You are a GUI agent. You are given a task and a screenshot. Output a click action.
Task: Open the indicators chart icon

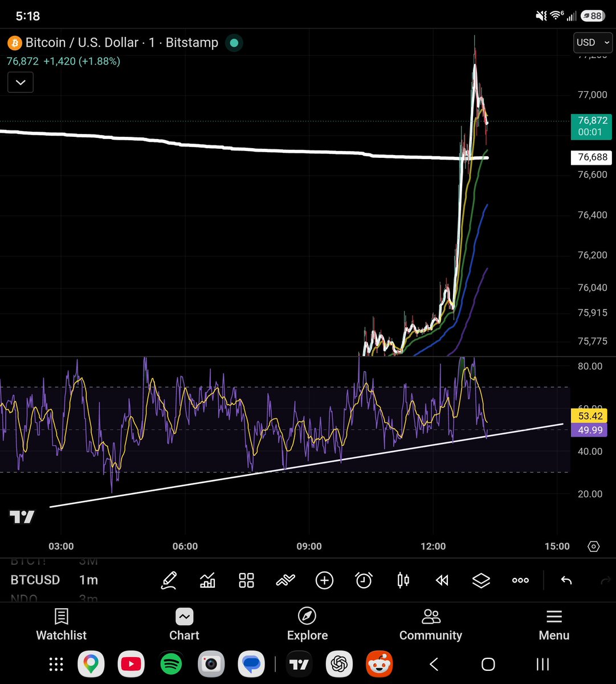pyautogui.click(x=207, y=580)
